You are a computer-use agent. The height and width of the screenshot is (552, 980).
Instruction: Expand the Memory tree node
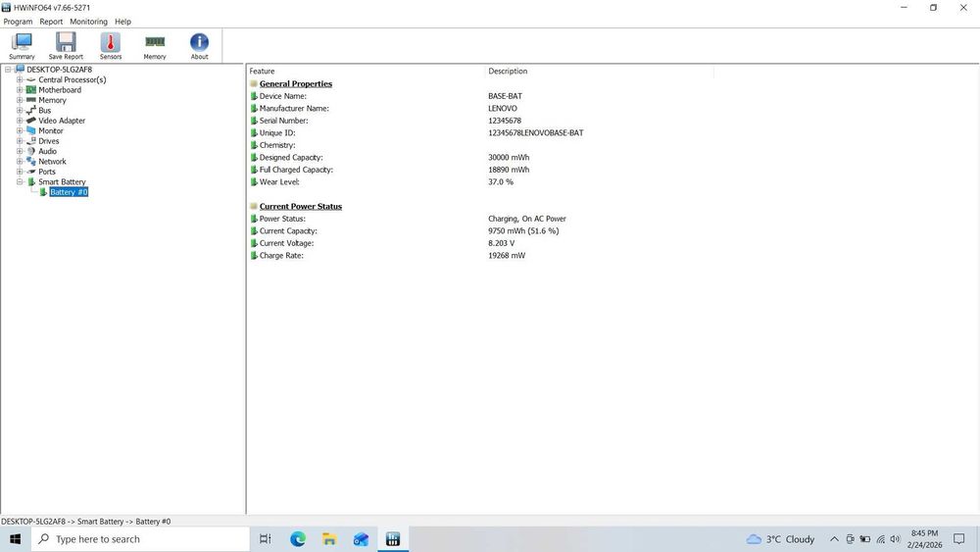coord(20,100)
